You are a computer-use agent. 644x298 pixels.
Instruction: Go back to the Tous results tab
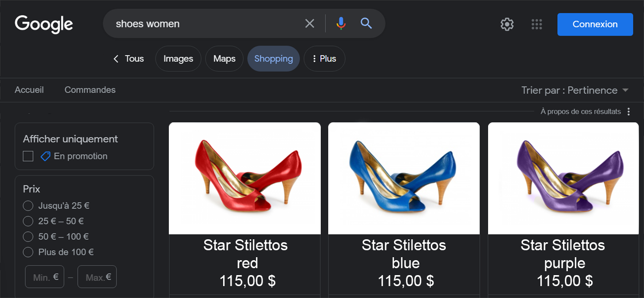point(129,59)
